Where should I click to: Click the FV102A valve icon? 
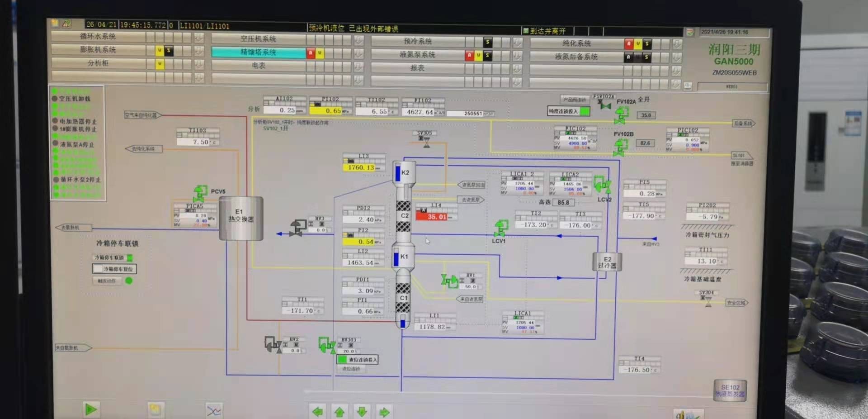[x=621, y=115]
